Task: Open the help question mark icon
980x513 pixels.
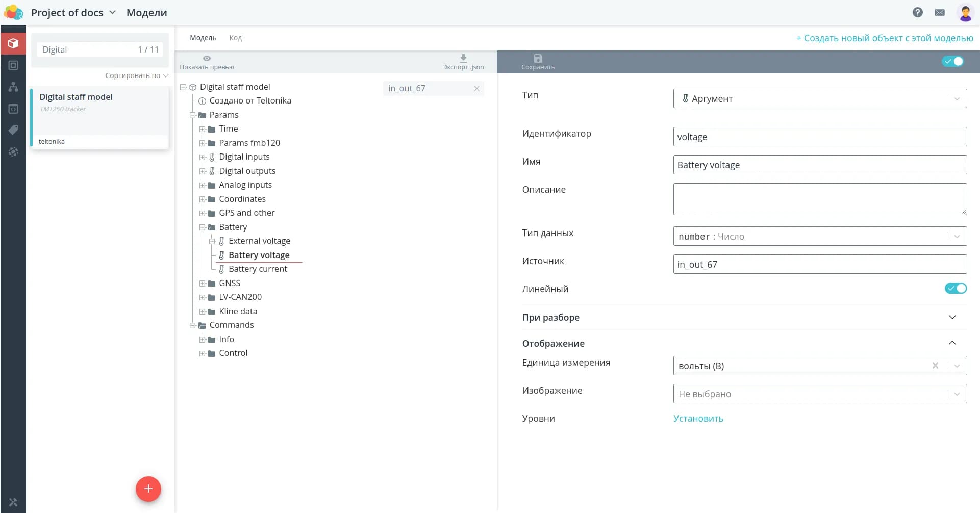Action: pos(917,12)
